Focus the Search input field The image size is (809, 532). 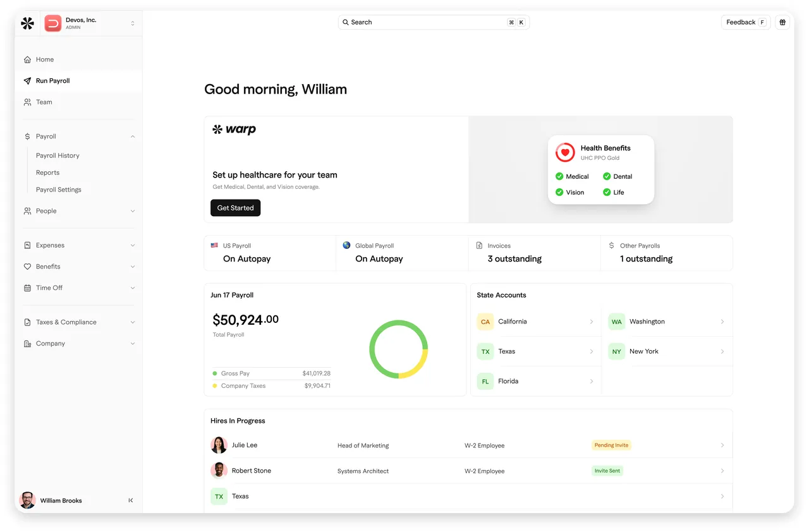tap(434, 22)
